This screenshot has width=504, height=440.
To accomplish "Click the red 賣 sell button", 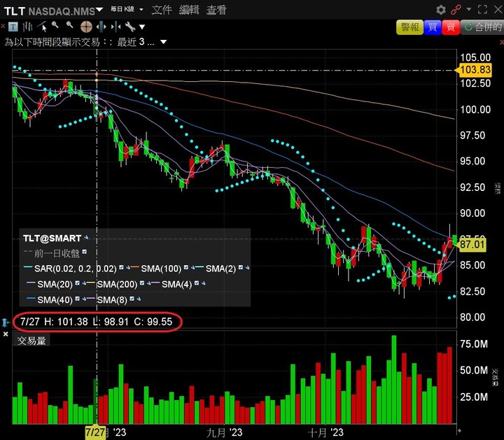I will (x=451, y=27).
